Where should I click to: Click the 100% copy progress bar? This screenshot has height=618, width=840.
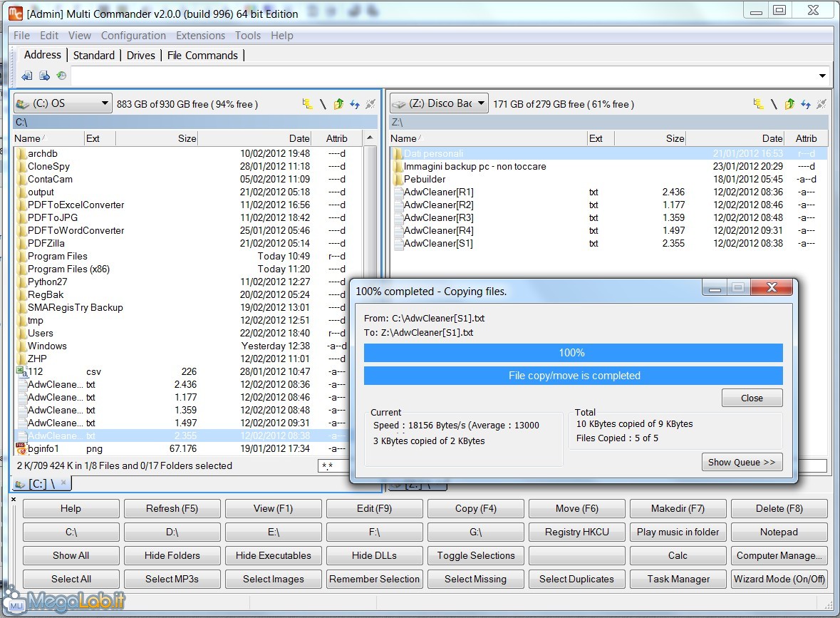574,353
